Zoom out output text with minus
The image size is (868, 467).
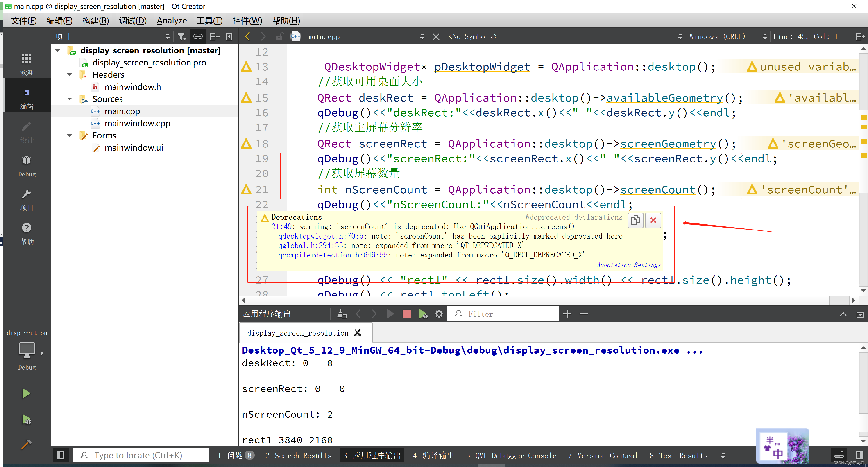coord(583,314)
